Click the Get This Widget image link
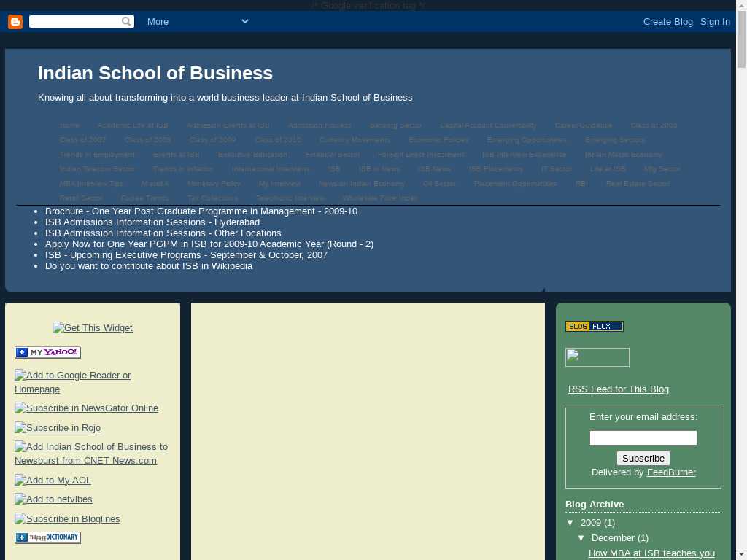This screenshot has height=560, width=747. point(93,328)
